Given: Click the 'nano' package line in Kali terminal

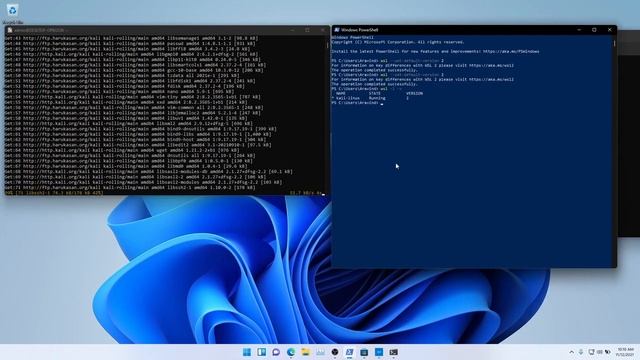Looking at the screenshot, I should tap(120, 91).
